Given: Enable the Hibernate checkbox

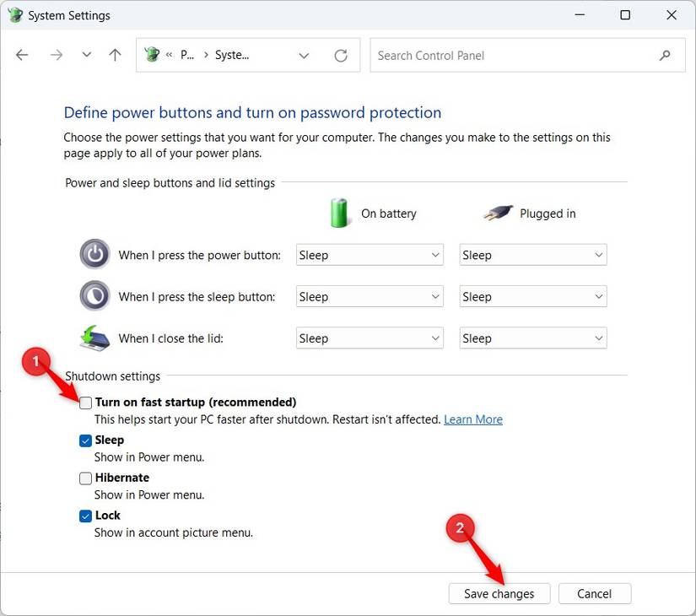Looking at the screenshot, I should click(x=85, y=478).
